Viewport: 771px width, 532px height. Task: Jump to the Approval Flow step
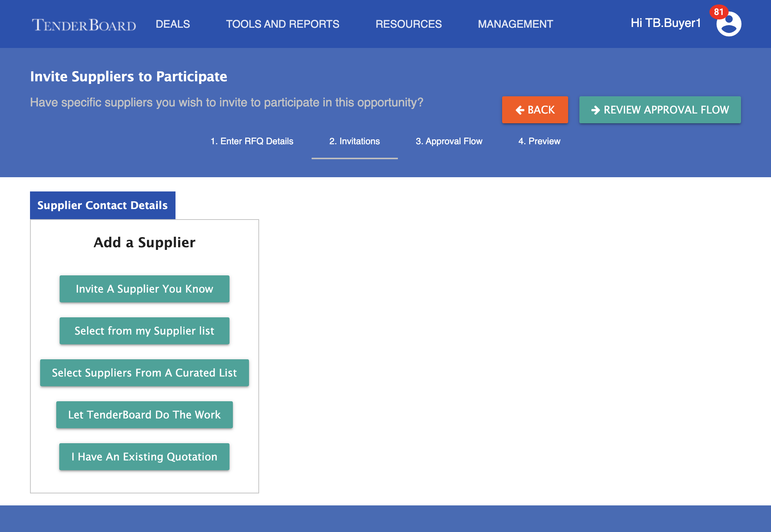(449, 141)
